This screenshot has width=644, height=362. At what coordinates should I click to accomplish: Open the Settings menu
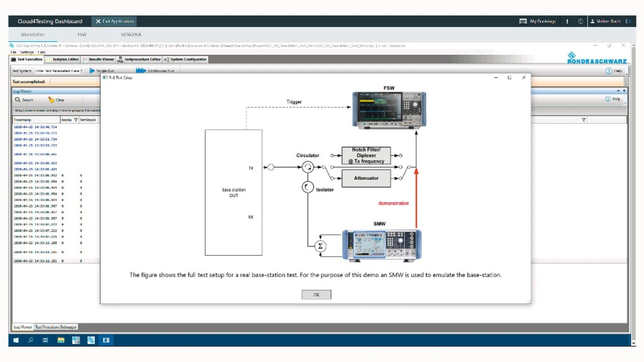click(27, 52)
